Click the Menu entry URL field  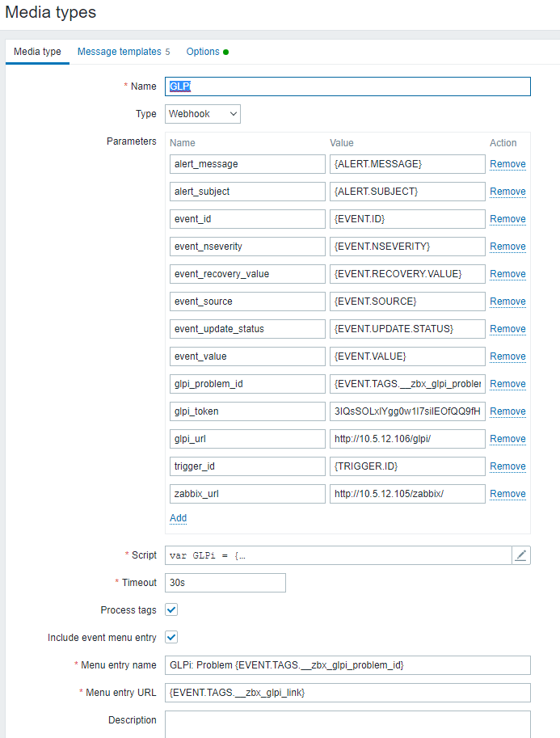347,693
